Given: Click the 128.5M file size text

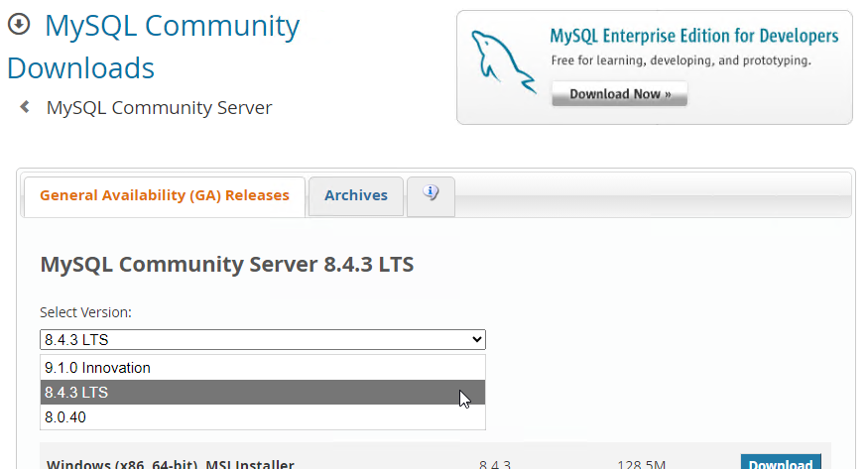Looking at the screenshot, I should [642, 463].
